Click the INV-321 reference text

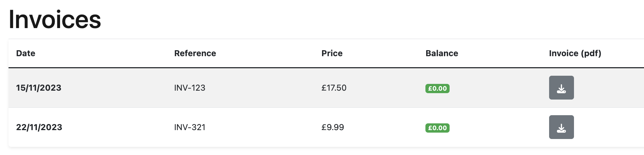pos(190,127)
